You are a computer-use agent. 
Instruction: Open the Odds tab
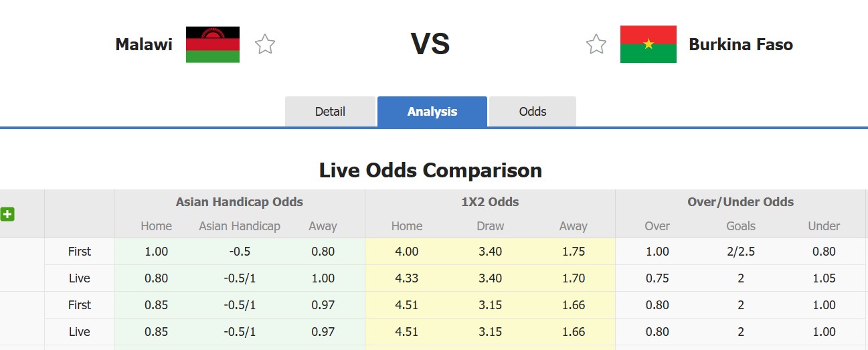pos(533,112)
